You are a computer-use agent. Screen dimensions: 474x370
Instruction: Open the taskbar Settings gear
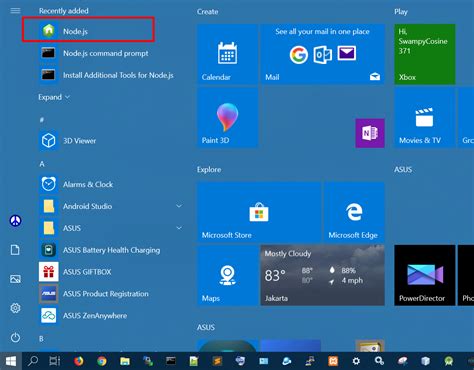click(356, 361)
